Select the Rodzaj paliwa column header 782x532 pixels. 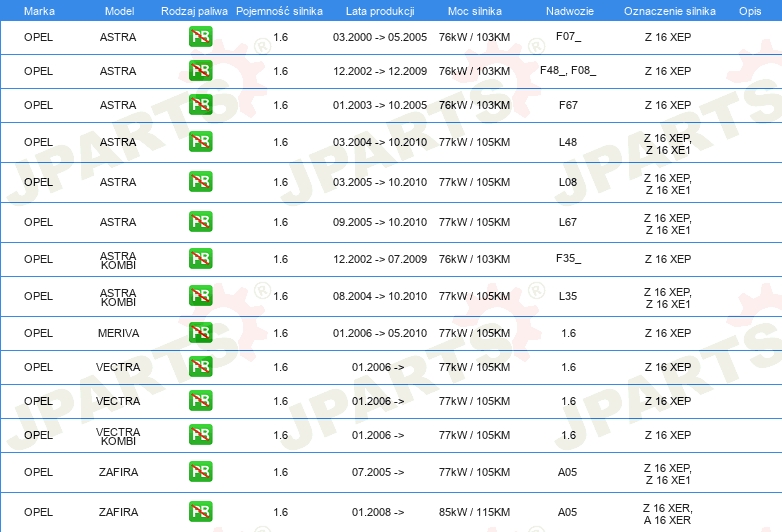coord(194,11)
